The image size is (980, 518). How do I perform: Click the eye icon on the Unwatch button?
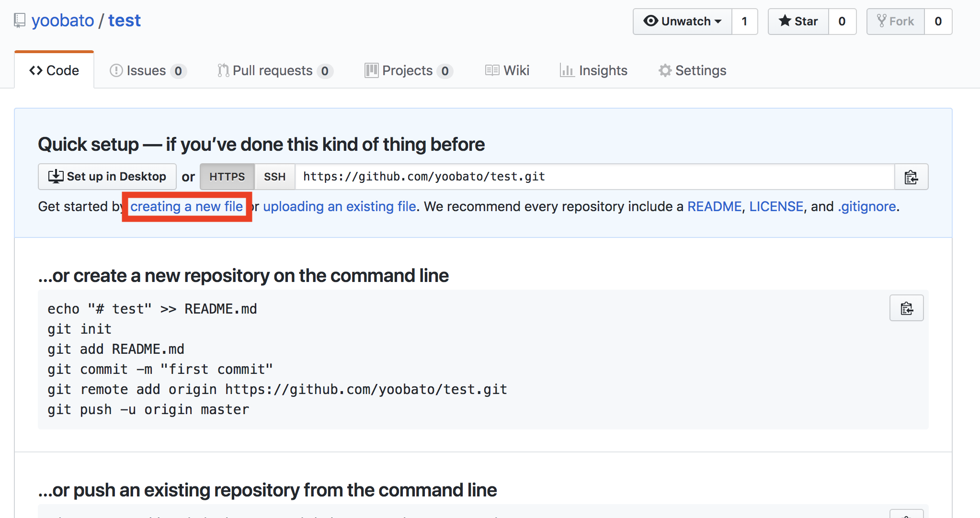tap(651, 21)
